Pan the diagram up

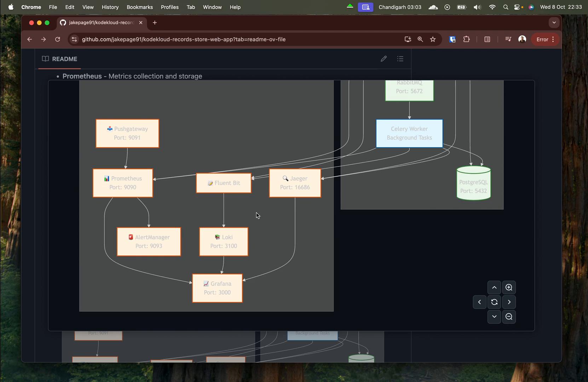coord(494,288)
